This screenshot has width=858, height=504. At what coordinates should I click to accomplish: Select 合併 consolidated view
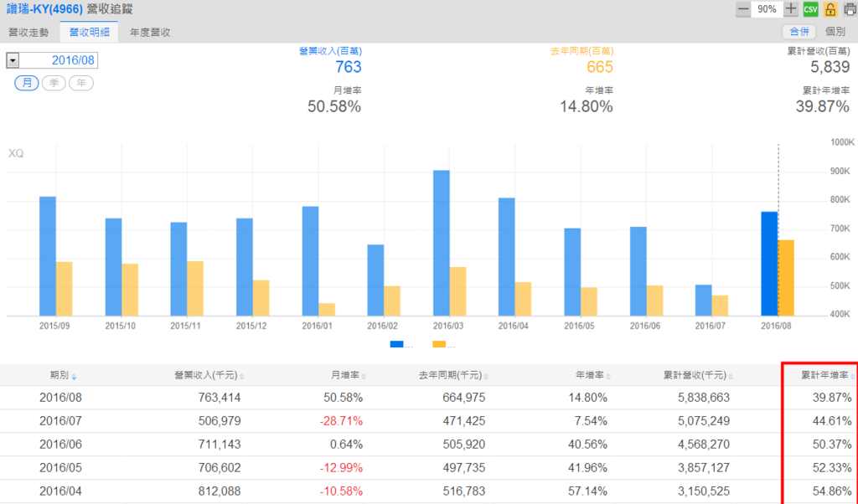tap(799, 32)
